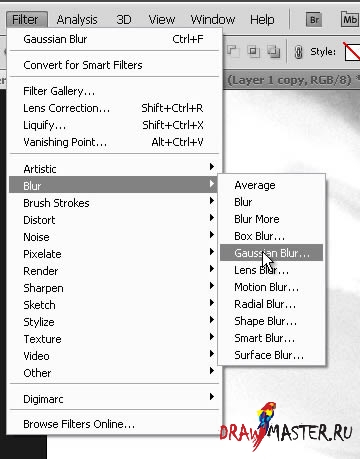Open Mini Bridge with the Mb icon
This screenshot has width=360, height=459.
(x=350, y=20)
